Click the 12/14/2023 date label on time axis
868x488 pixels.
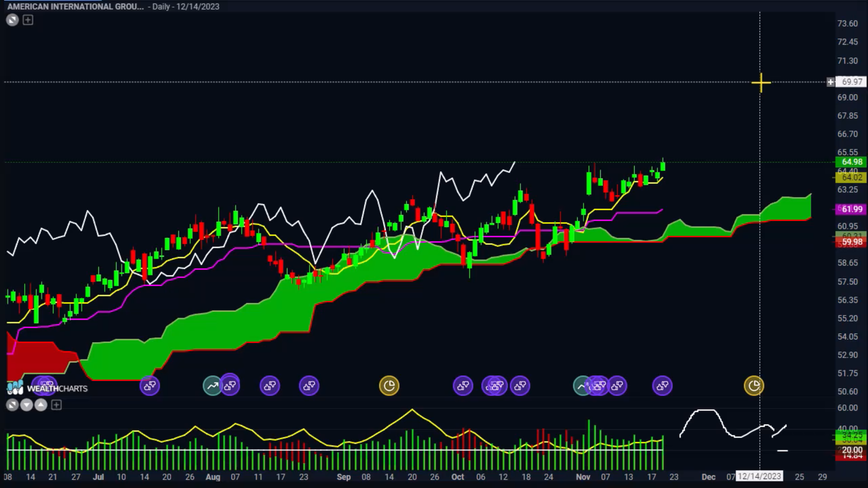pyautogui.click(x=759, y=476)
